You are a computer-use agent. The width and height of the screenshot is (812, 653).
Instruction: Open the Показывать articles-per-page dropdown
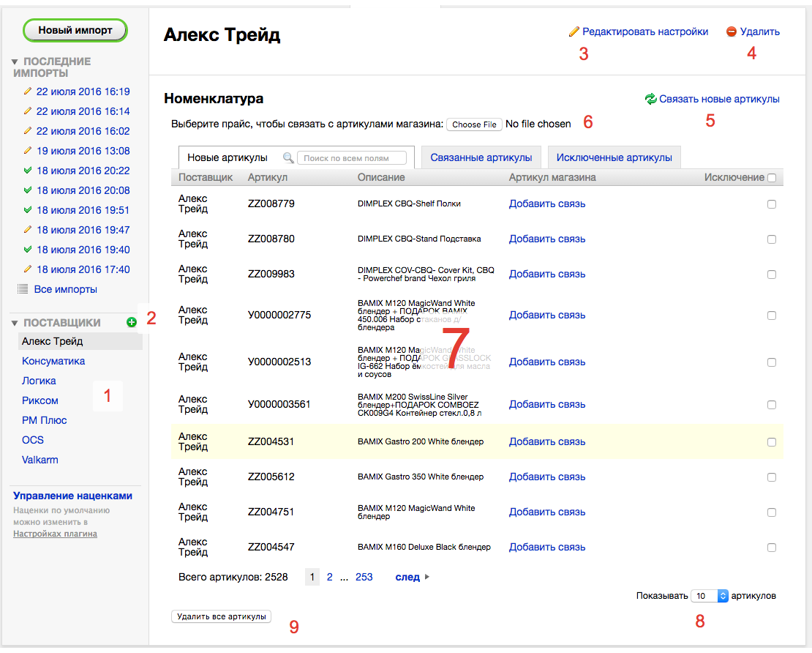click(710, 596)
